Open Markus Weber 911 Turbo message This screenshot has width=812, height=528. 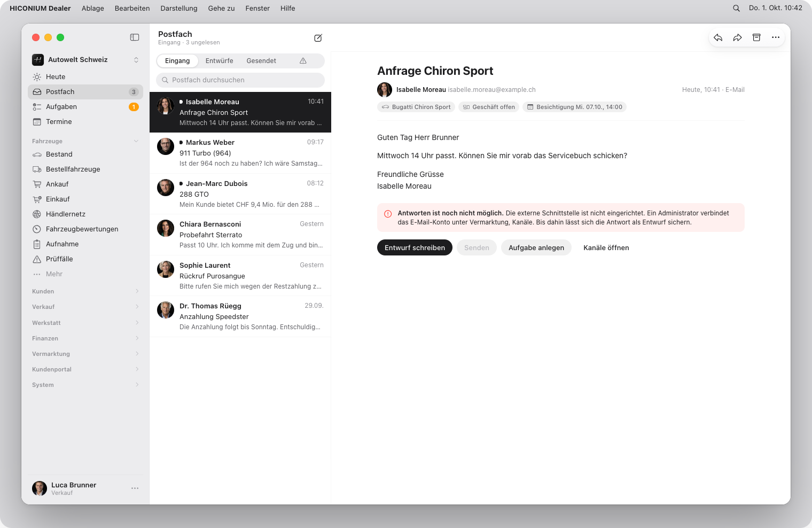pos(240,153)
